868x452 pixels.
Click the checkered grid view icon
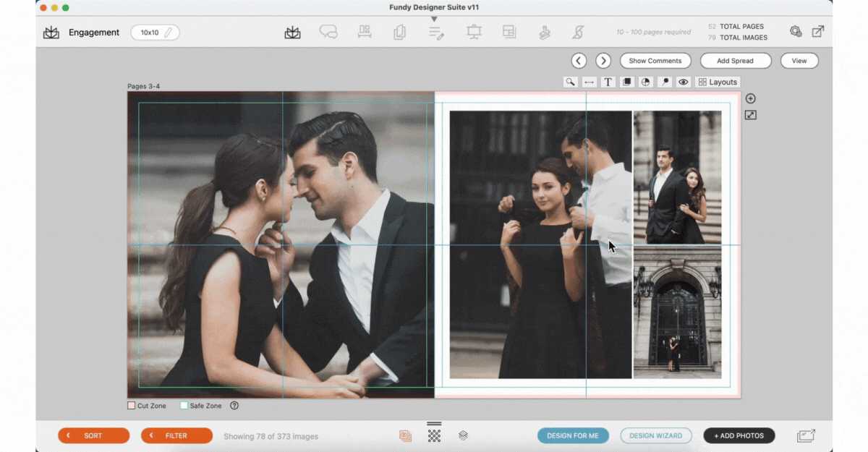(x=434, y=436)
